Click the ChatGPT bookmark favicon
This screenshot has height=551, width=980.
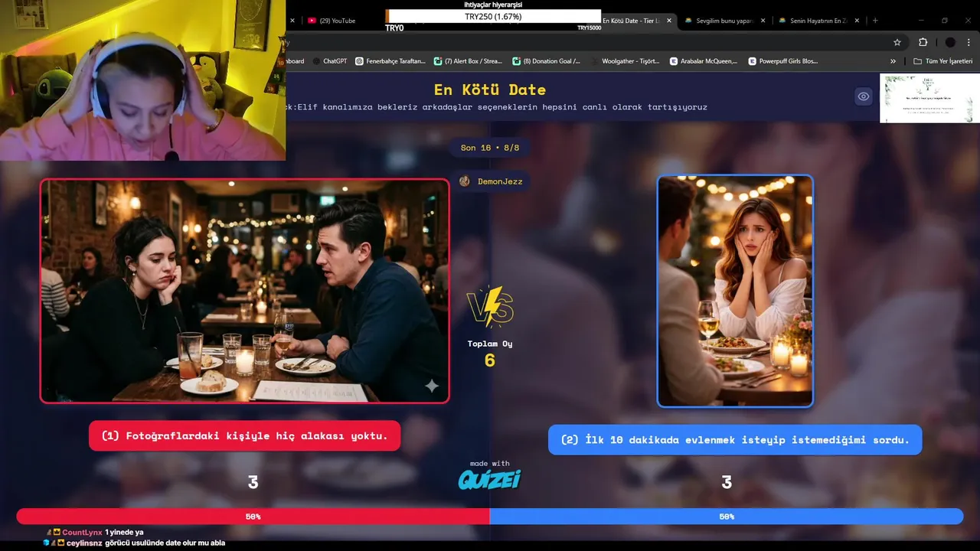click(316, 61)
